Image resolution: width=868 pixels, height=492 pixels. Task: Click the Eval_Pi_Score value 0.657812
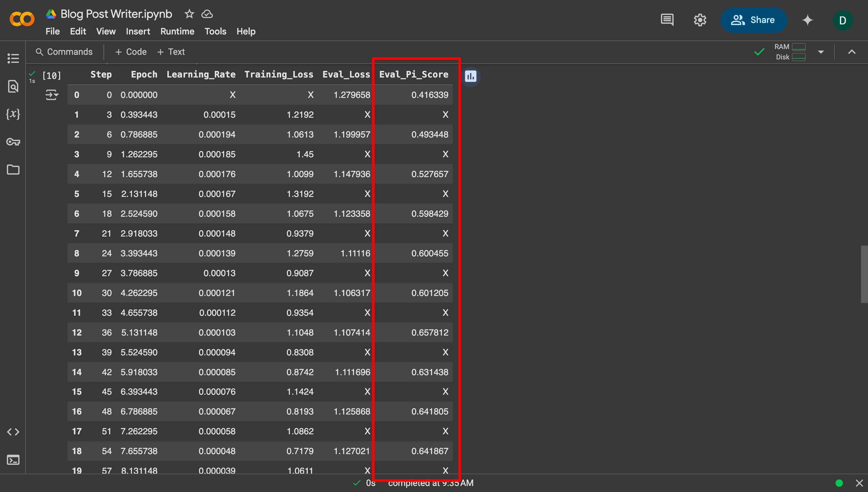pos(430,332)
